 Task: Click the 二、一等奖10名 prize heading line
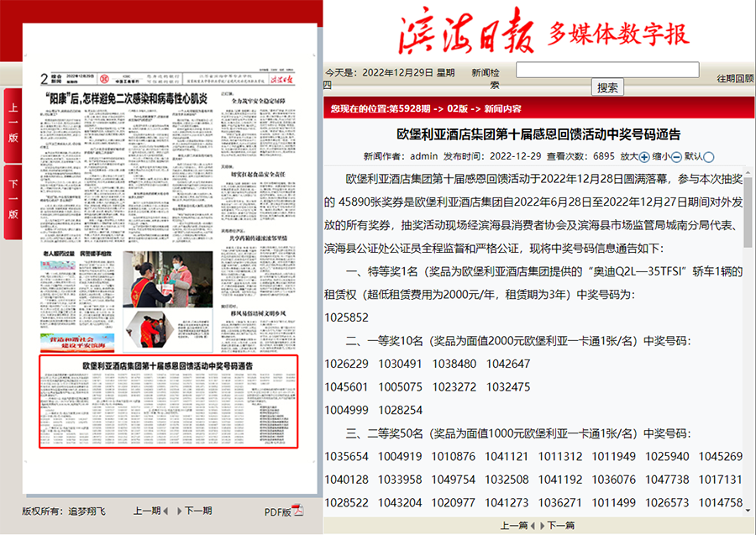518,341
